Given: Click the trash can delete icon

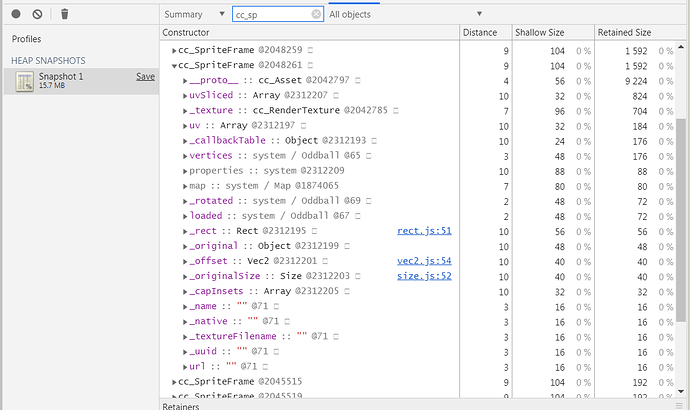Looking at the screenshot, I should point(65,14).
